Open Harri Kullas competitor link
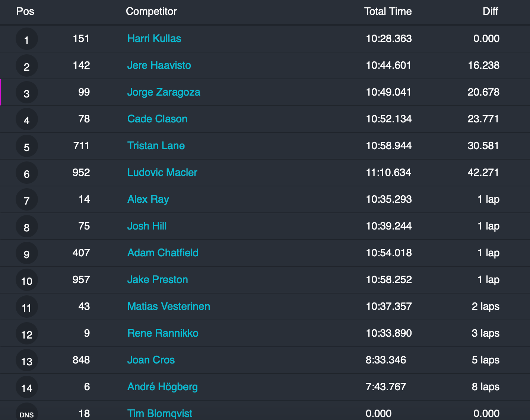Viewport: 530px width, 420px height. (x=154, y=39)
